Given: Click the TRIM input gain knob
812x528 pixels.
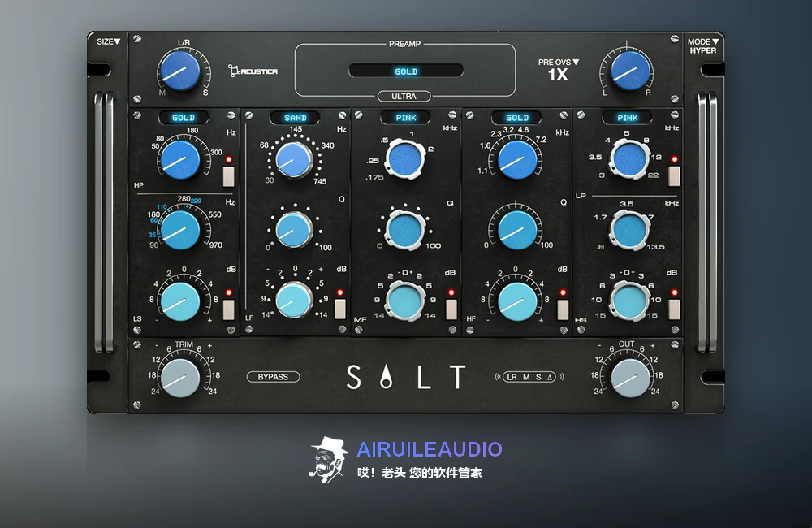Looking at the screenshot, I should [x=179, y=378].
